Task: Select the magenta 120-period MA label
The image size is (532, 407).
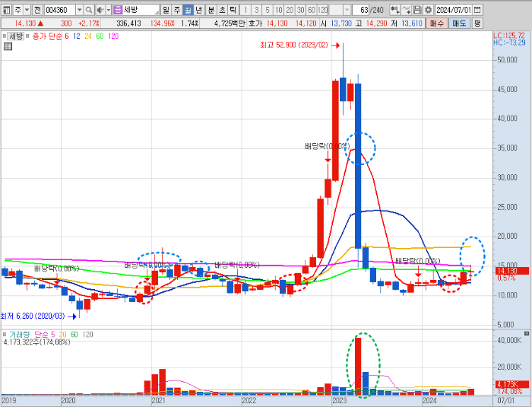Action: click(113, 36)
